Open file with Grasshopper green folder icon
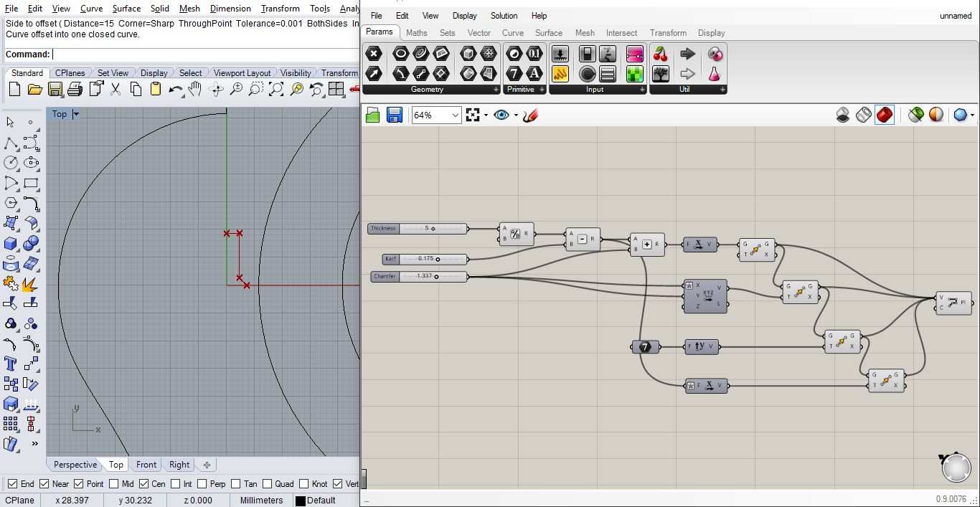Viewport: 980px width, 507px height. (372, 115)
